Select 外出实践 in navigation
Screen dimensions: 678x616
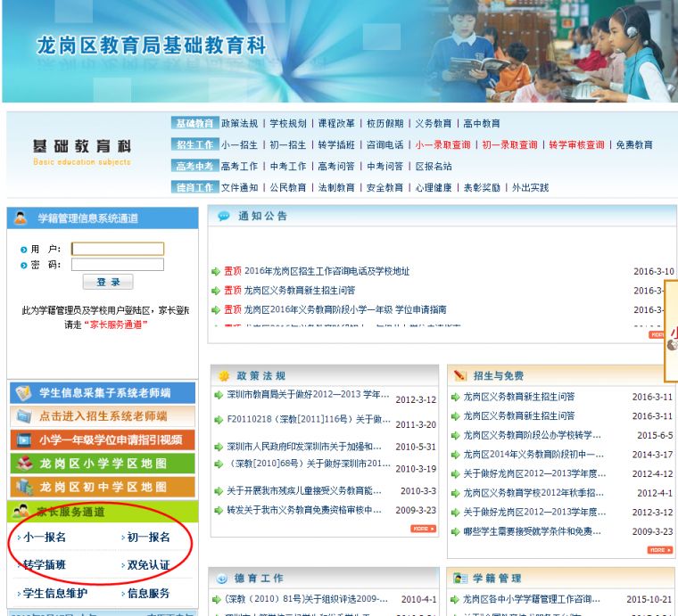(531, 187)
